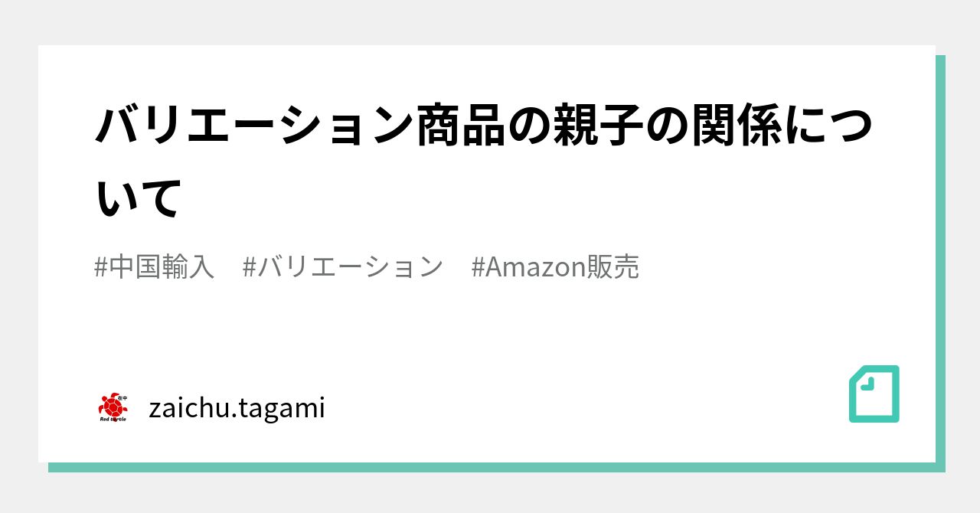Open the #Amazon販売 hashtag
Viewport: 980px width, 513px height.
pos(555,267)
